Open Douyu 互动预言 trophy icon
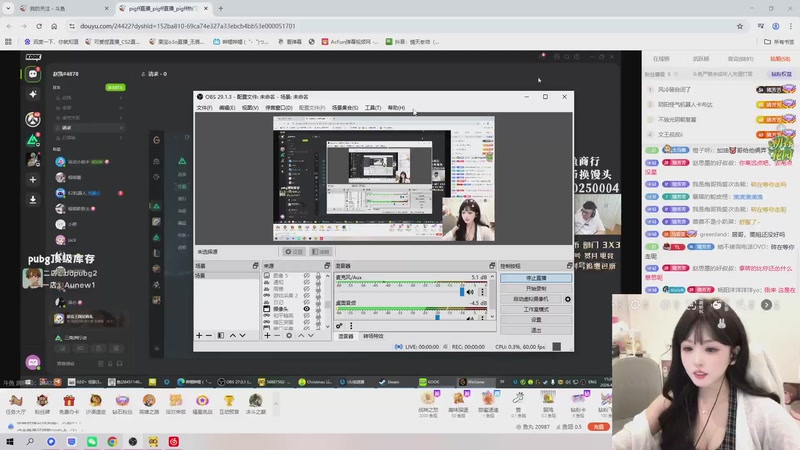800x450 pixels. point(229,404)
